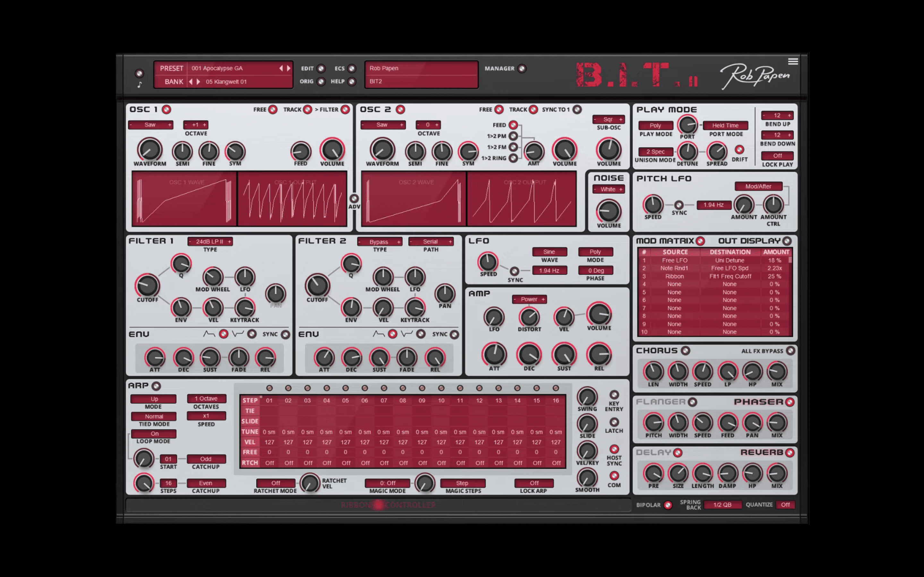Select the inverted envelope shape in Filter 2
This screenshot has height=577, width=924.
click(x=420, y=334)
